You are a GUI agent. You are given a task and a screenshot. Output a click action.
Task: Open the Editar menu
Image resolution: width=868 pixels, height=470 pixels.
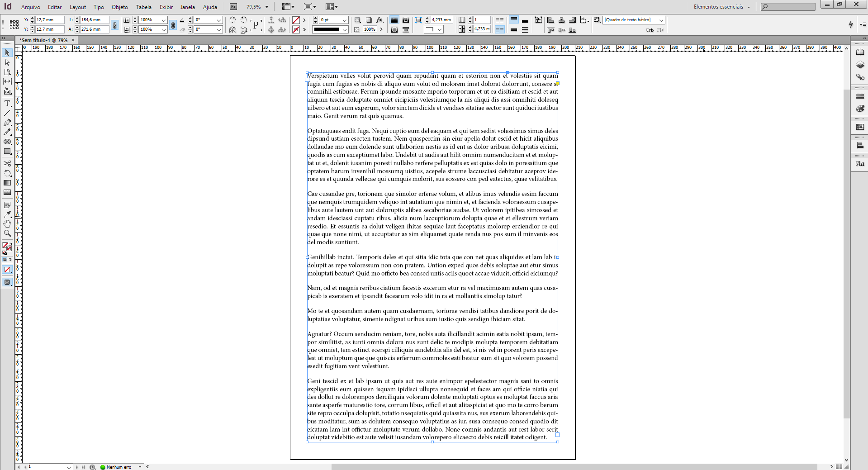(x=55, y=7)
